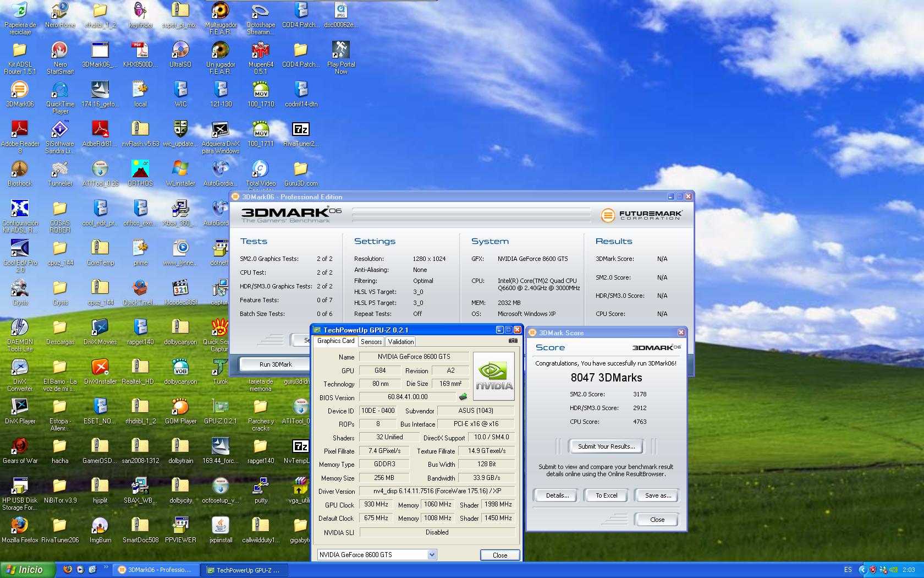The image size is (924, 578).
Task: Open the DivX Movies desktop icon
Action: point(100,331)
